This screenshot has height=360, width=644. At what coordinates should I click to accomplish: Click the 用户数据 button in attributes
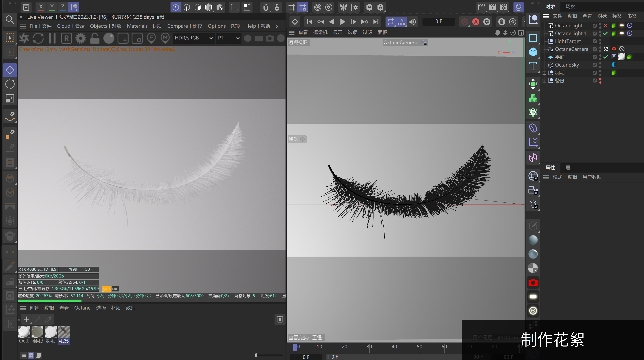(x=591, y=177)
